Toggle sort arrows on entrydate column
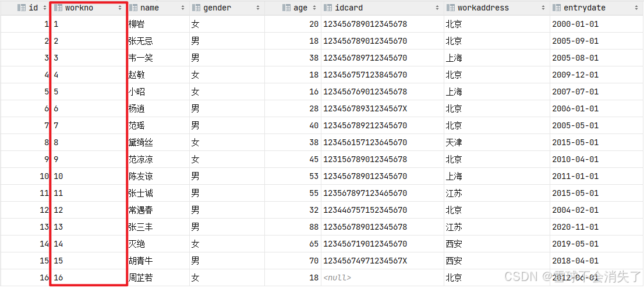 click(638, 8)
